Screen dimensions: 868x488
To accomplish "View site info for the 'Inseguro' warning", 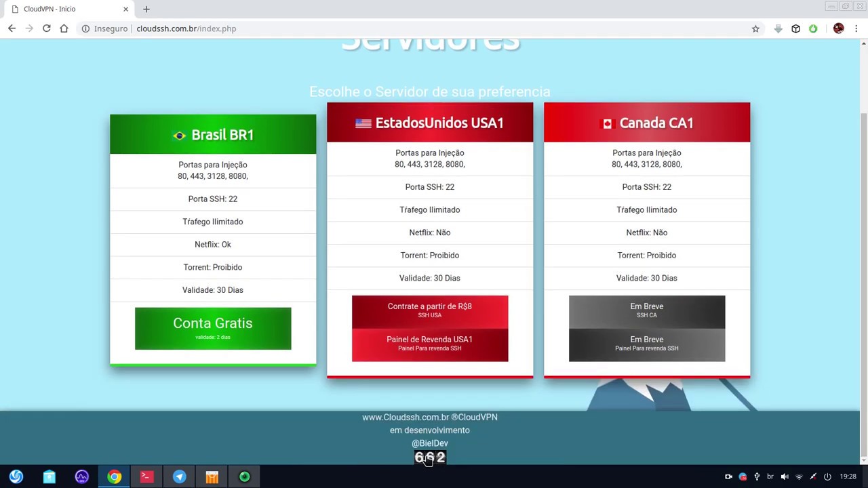I will coord(105,28).
